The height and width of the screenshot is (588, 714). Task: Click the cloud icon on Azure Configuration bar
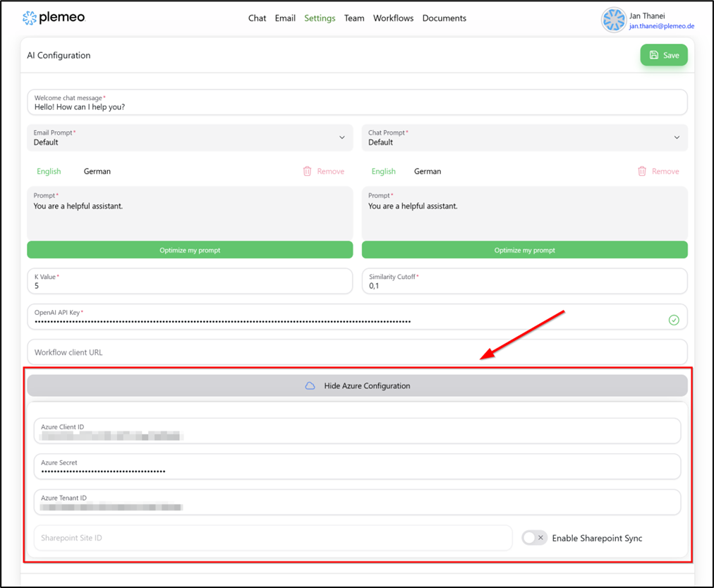[x=310, y=386]
